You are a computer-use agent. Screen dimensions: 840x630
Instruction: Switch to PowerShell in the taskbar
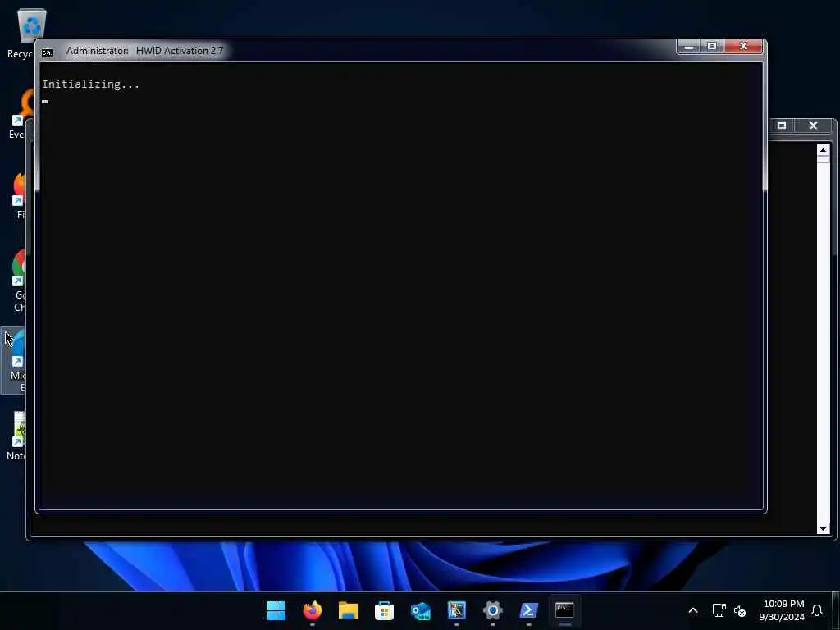point(529,610)
